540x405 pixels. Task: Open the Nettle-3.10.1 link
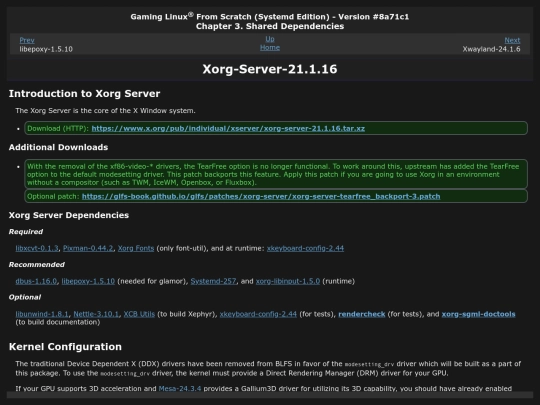pyautogui.click(x=96, y=314)
